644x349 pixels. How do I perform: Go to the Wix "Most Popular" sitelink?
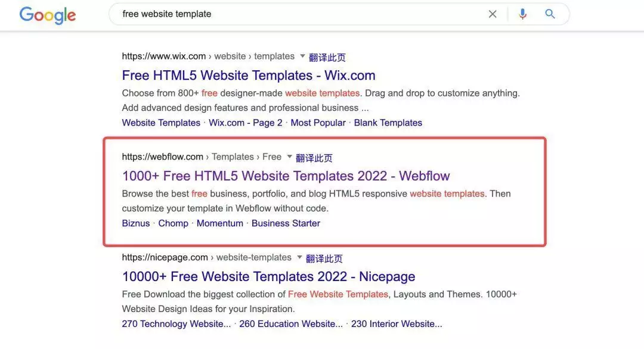point(318,123)
